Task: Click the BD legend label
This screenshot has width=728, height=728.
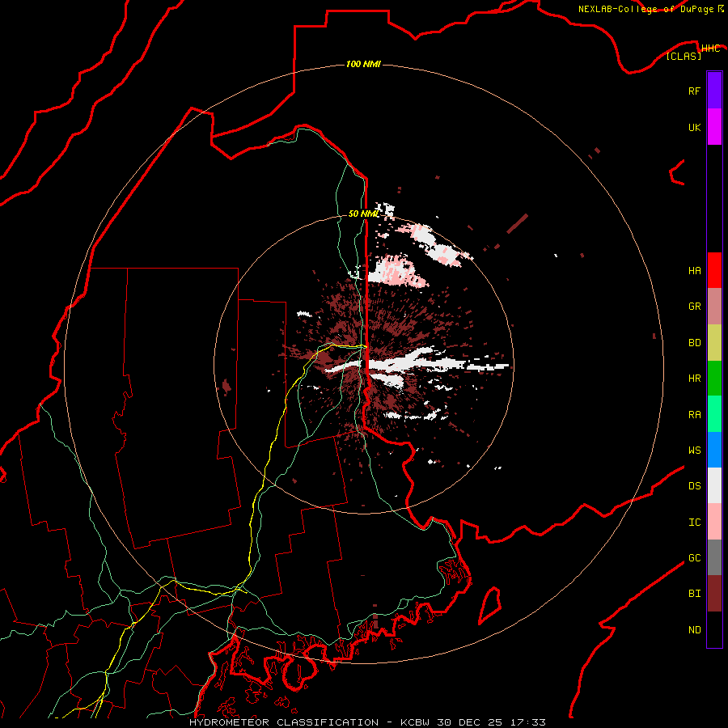Action: tap(695, 343)
